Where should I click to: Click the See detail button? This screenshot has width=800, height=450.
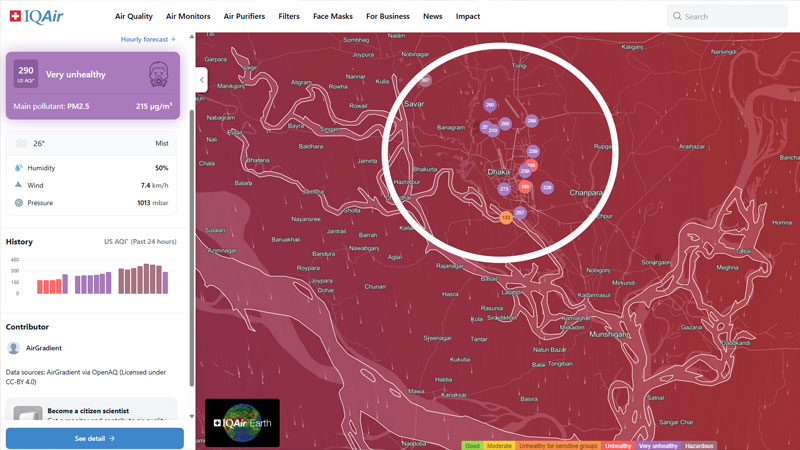click(x=94, y=438)
